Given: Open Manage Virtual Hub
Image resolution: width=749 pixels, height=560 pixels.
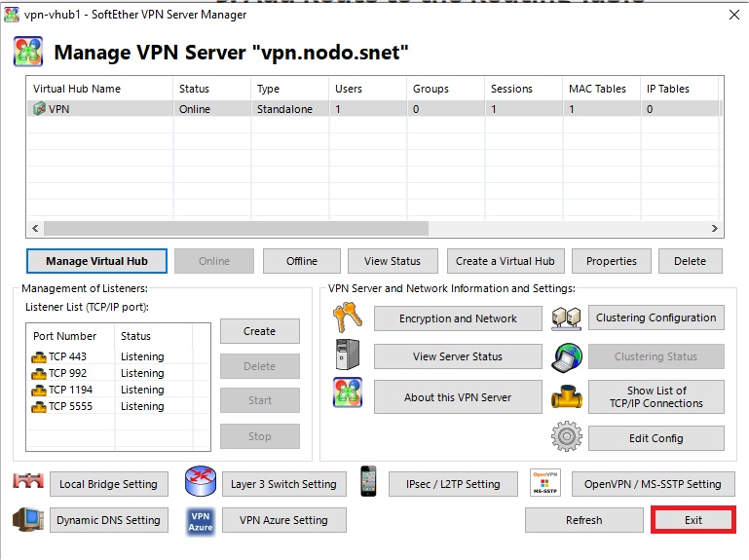Looking at the screenshot, I should point(97,261).
